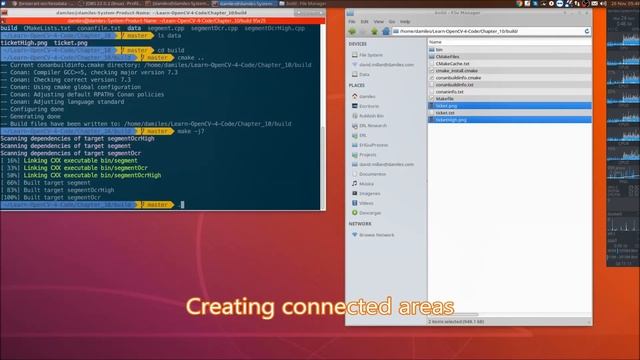The height and width of the screenshot is (360, 640).
Task: Select conanbuildinfo.txt file
Action: coord(509,84)
